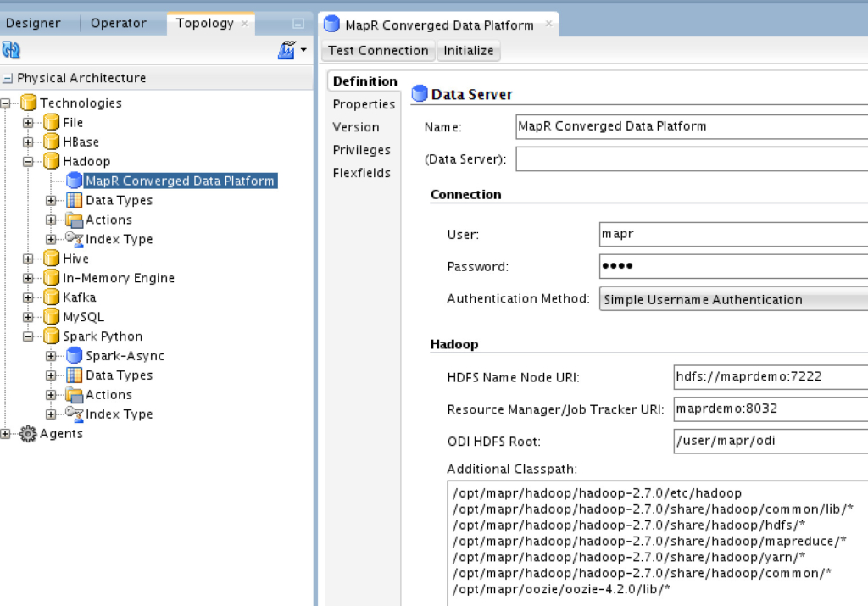
Task: Expand the HBase technology node
Action: (x=28, y=142)
